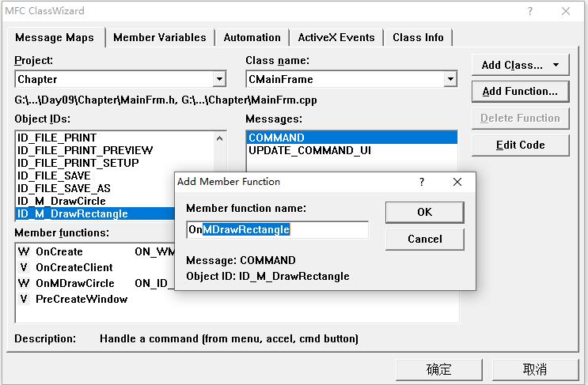The image size is (588, 385).
Task: Select COMMAND in the Messages list
Action: [351, 138]
